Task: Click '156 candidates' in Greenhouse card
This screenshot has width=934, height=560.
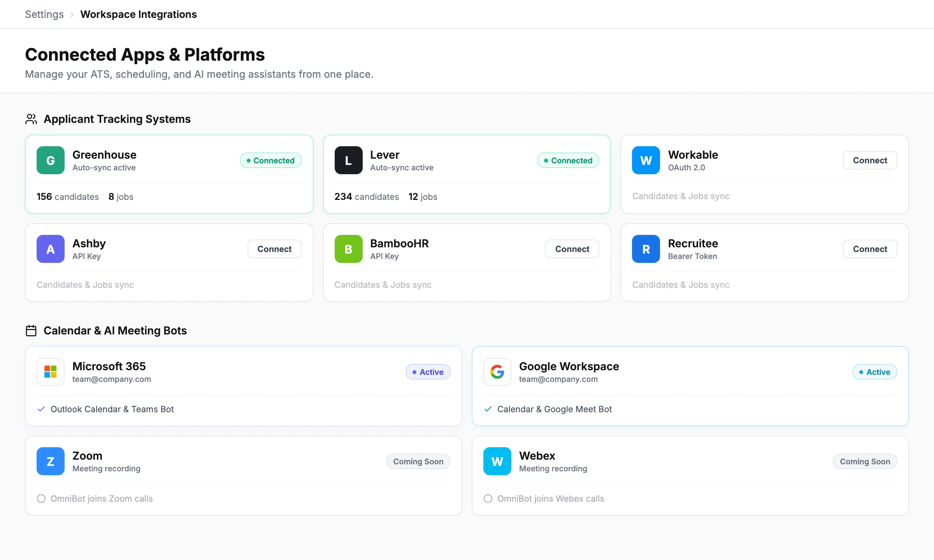Action: tap(68, 197)
